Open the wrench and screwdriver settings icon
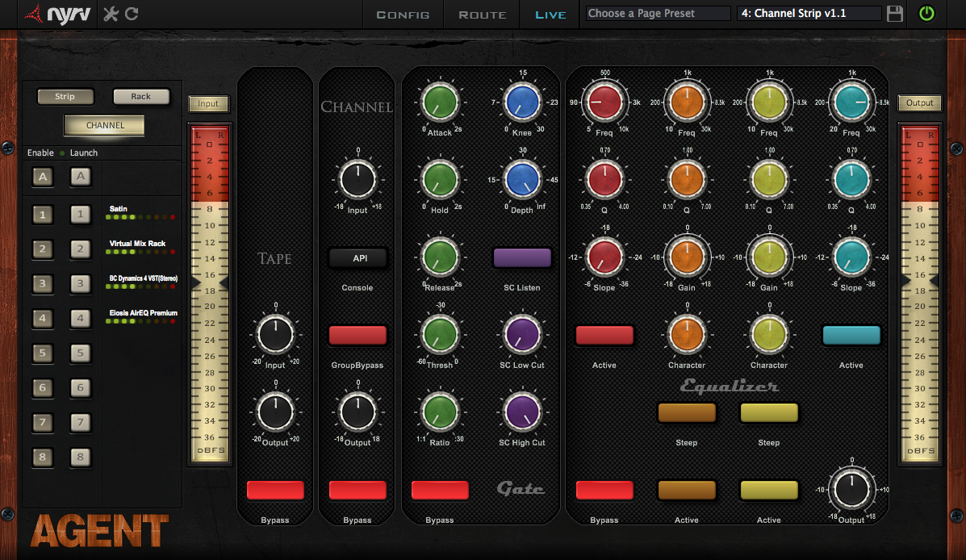The height and width of the screenshot is (560, 966). click(111, 14)
